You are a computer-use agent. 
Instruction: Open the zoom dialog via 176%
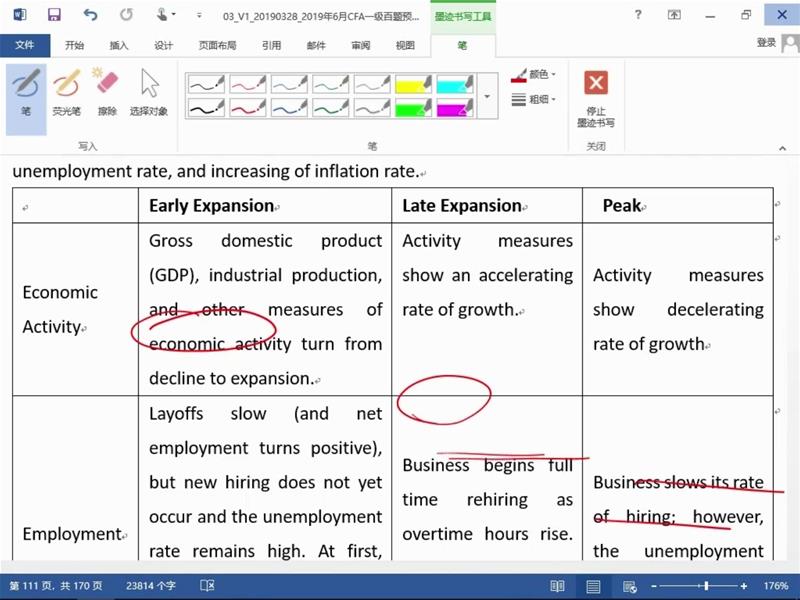pos(776,586)
